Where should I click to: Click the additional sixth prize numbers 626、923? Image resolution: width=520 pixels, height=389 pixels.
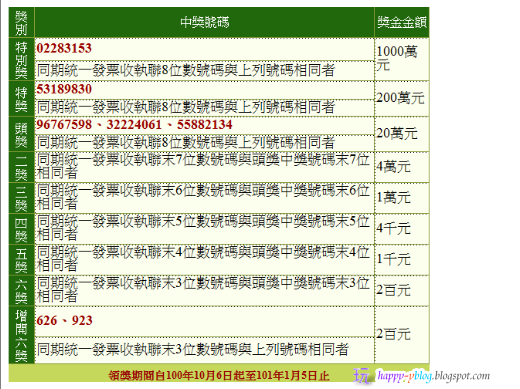pos(64,321)
